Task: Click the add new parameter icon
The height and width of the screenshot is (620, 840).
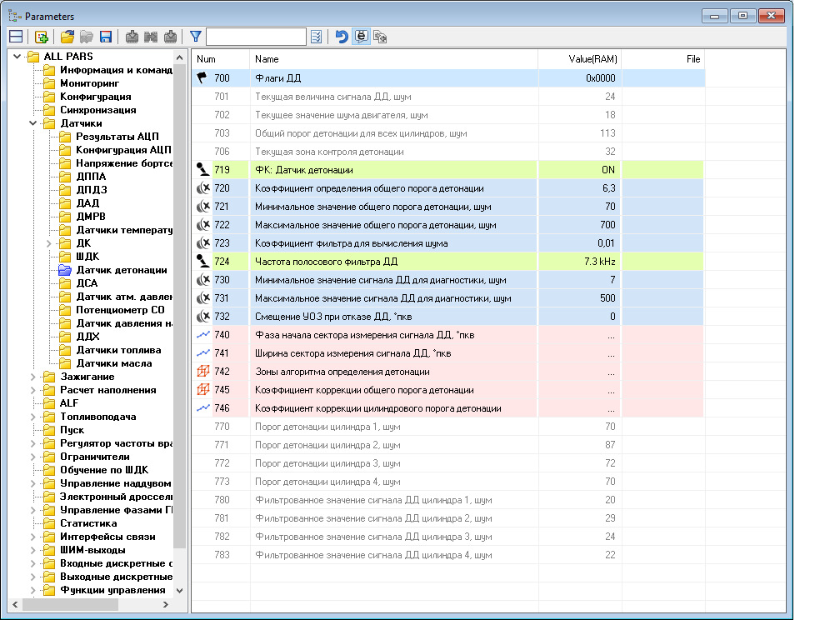Action: point(41,37)
